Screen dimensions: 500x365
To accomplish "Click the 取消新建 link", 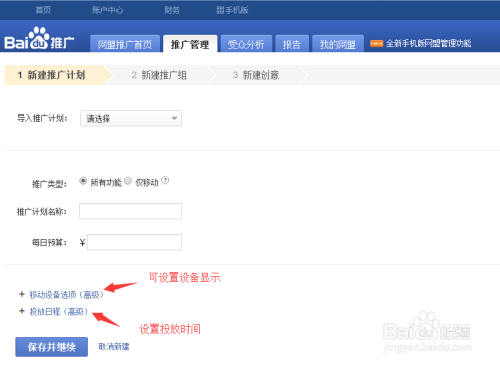I will click(114, 347).
